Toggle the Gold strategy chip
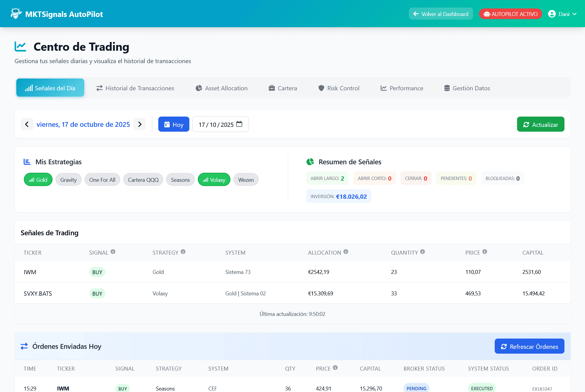This screenshot has width=585, height=392. [38, 180]
